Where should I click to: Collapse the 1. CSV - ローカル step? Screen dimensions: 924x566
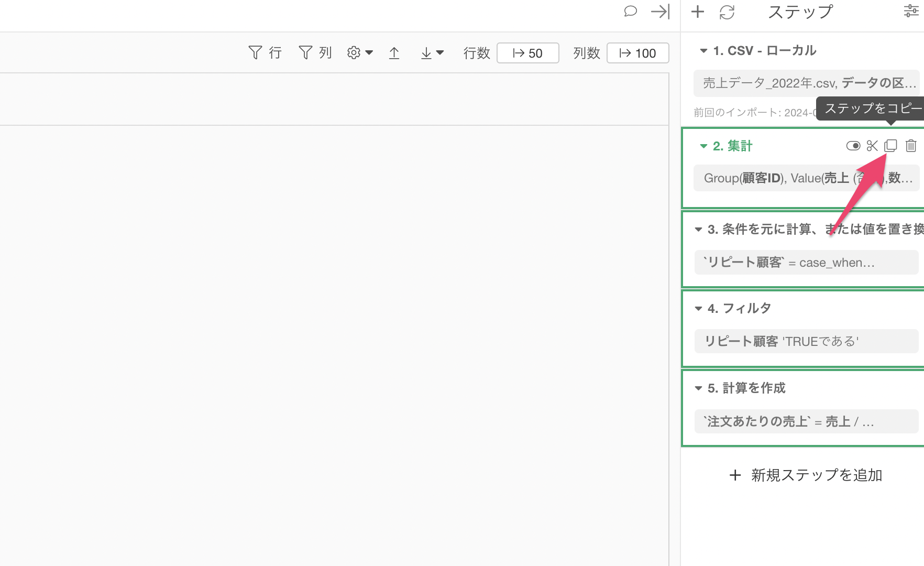703,51
